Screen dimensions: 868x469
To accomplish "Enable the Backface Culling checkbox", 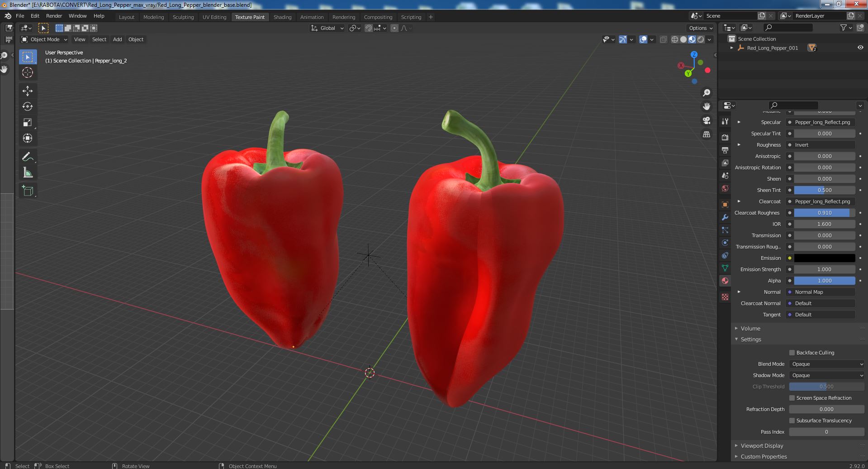I will pos(792,353).
